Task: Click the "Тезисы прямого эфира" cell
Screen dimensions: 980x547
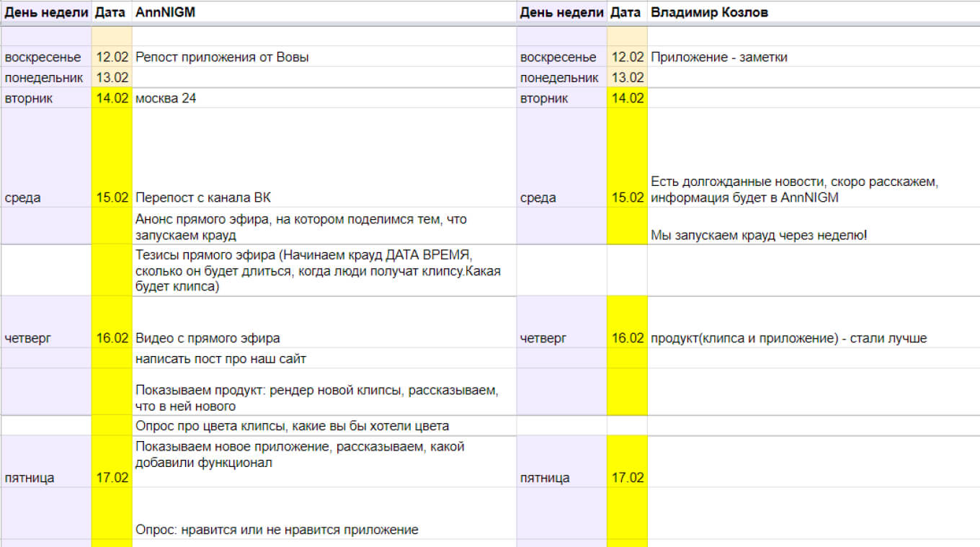Action: click(x=324, y=270)
